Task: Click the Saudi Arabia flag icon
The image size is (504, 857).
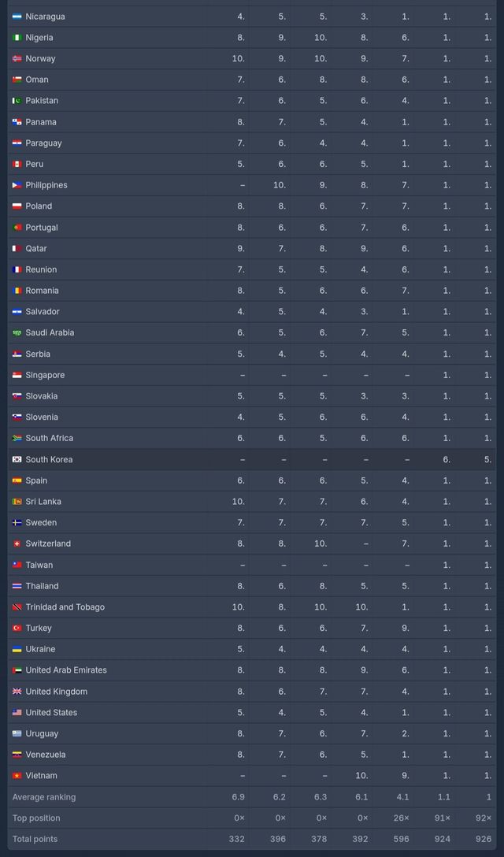Action: pyautogui.click(x=17, y=332)
